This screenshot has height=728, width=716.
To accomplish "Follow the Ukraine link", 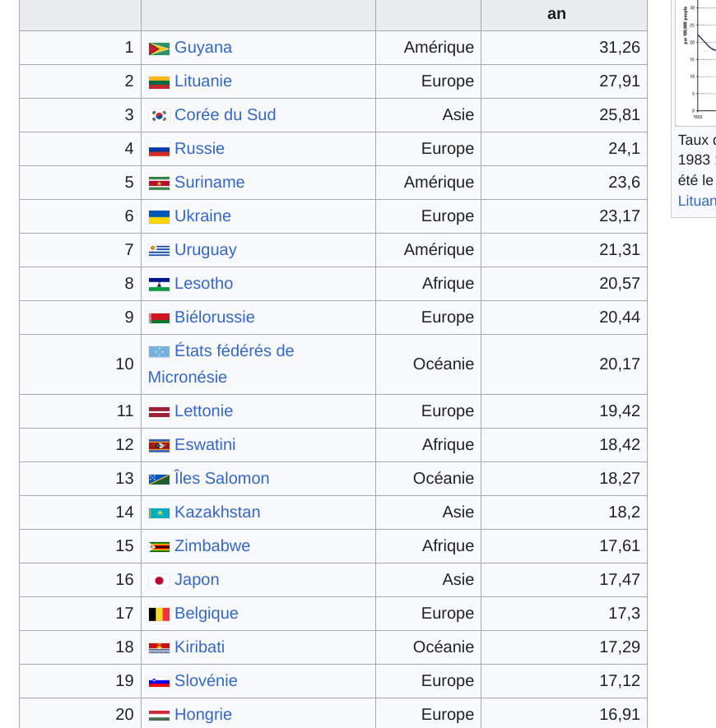I will (x=202, y=216).
